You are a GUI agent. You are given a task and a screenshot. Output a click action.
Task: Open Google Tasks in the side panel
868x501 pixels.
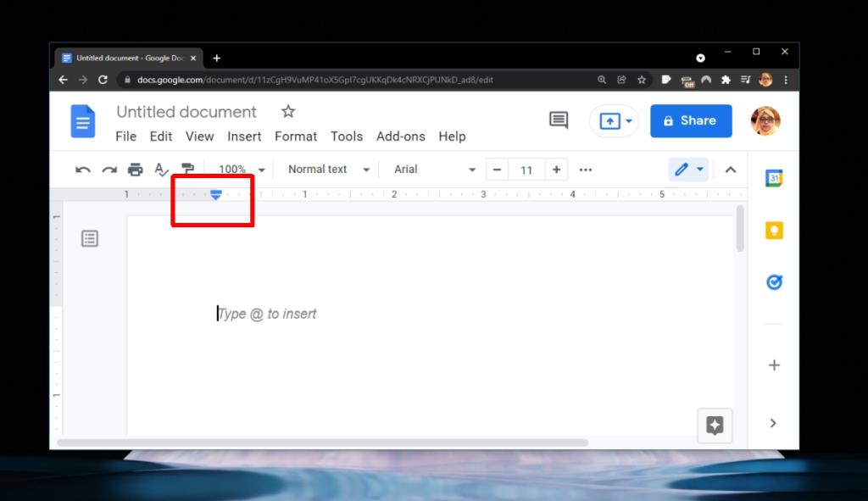tap(773, 282)
